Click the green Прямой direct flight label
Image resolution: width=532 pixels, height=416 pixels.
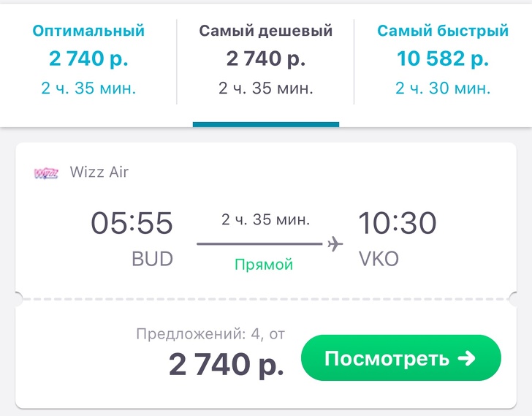pyautogui.click(x=264, y=265)
